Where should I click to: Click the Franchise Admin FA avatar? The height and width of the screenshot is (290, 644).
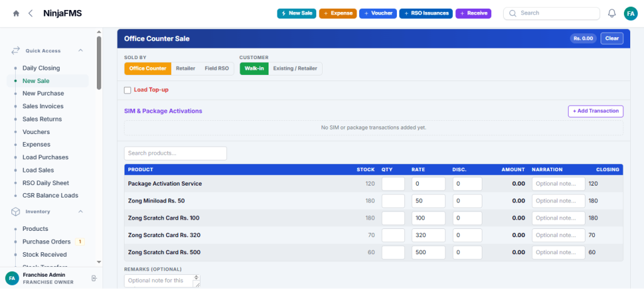pyautogui.click(x=12, y=279)
